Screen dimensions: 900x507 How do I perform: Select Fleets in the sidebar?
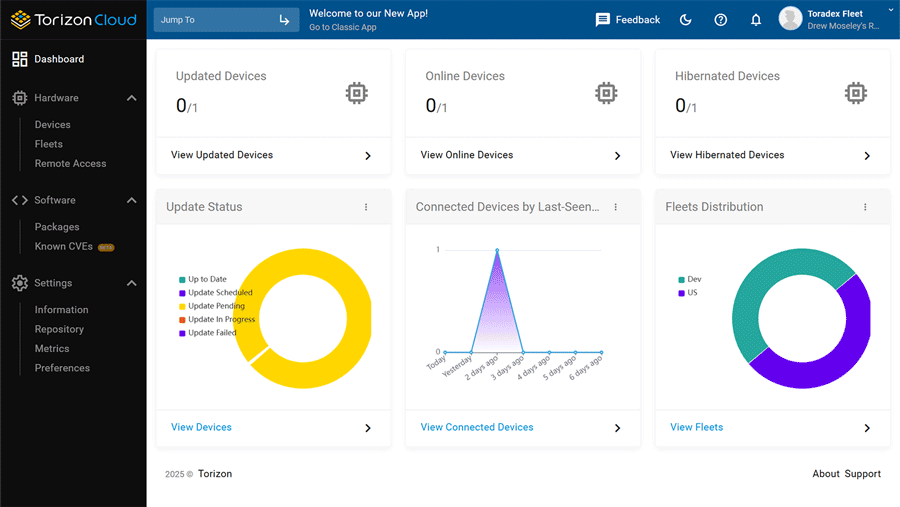click(x=48, y=144)
